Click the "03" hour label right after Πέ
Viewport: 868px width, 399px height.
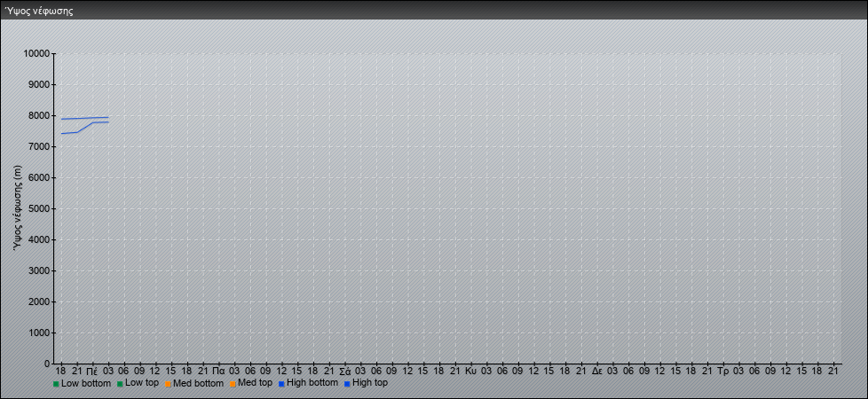(x=108, y=371)
